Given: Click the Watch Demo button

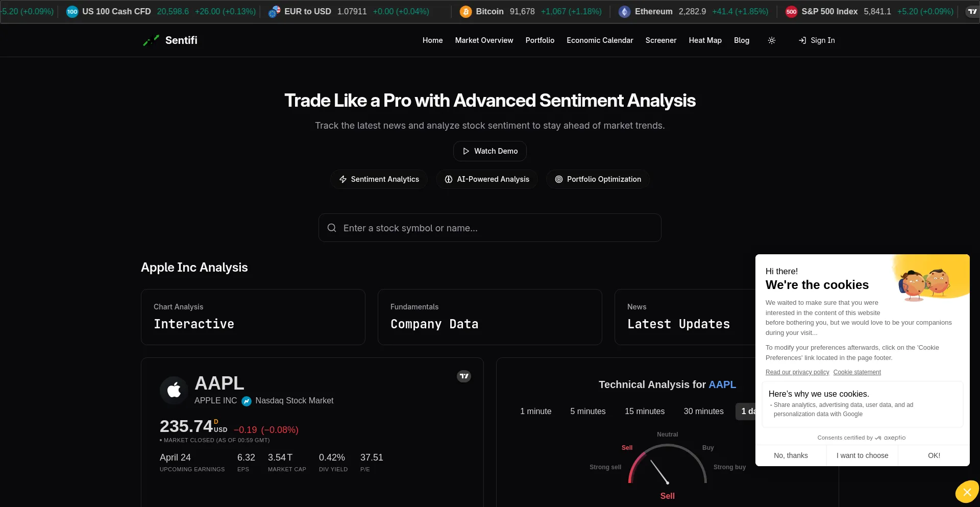Looking at the screenshot, I should (x=490, y=151).
